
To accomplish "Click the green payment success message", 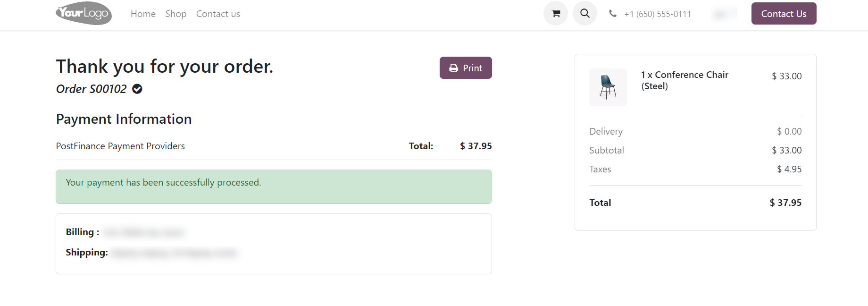I will tap(274, 187).
